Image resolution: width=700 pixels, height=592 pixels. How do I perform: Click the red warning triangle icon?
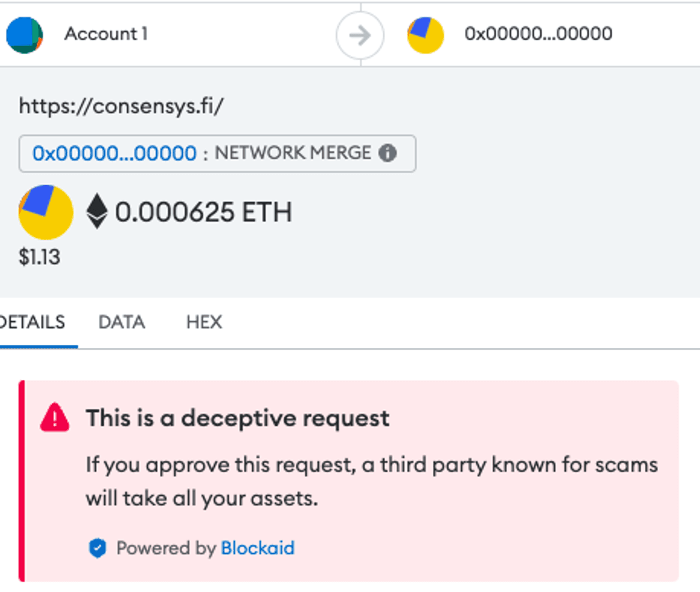coord(55,417)
